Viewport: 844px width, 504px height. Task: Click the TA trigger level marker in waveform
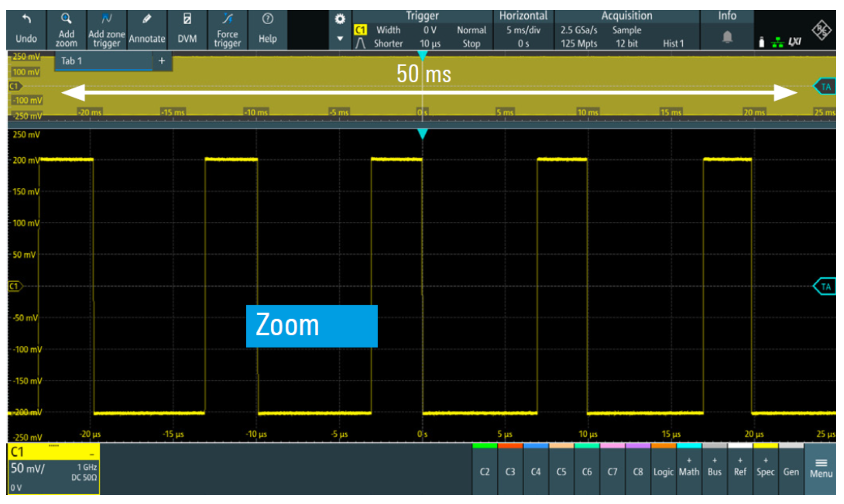click(825, 286)
